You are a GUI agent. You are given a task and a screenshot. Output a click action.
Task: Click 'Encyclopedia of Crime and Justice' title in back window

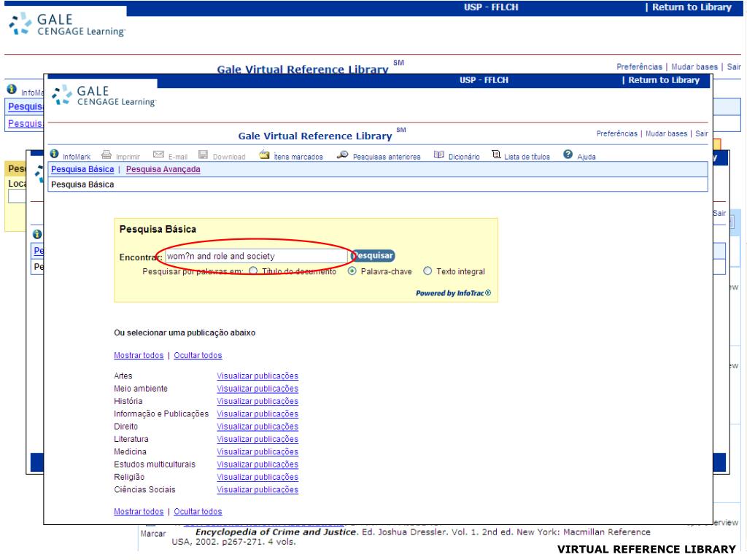tap(276, 532)
